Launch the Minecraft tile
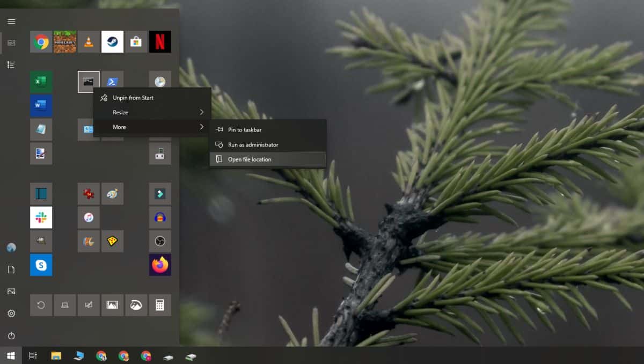 click(65, 42)
